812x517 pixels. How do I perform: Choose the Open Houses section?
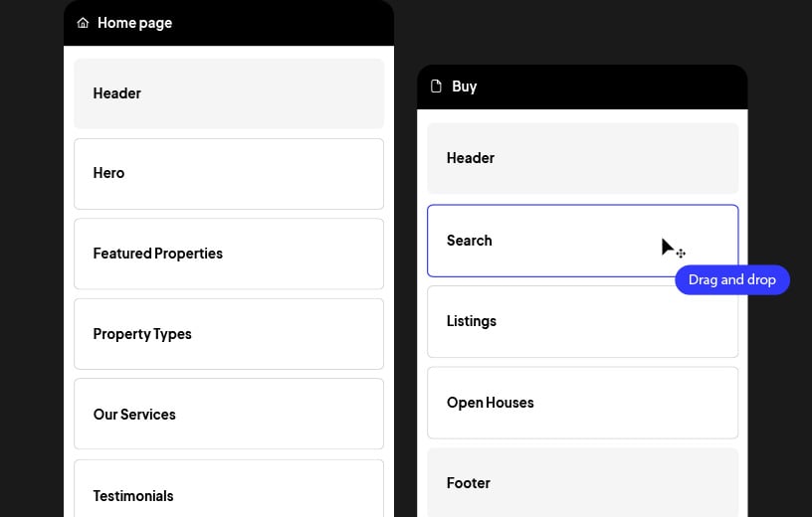tap(582, 403)
